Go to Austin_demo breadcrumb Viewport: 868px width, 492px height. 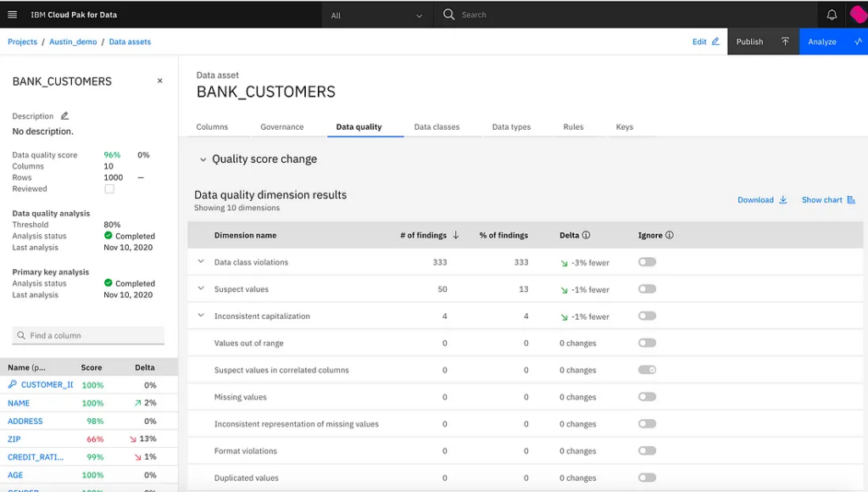(73, 42)
